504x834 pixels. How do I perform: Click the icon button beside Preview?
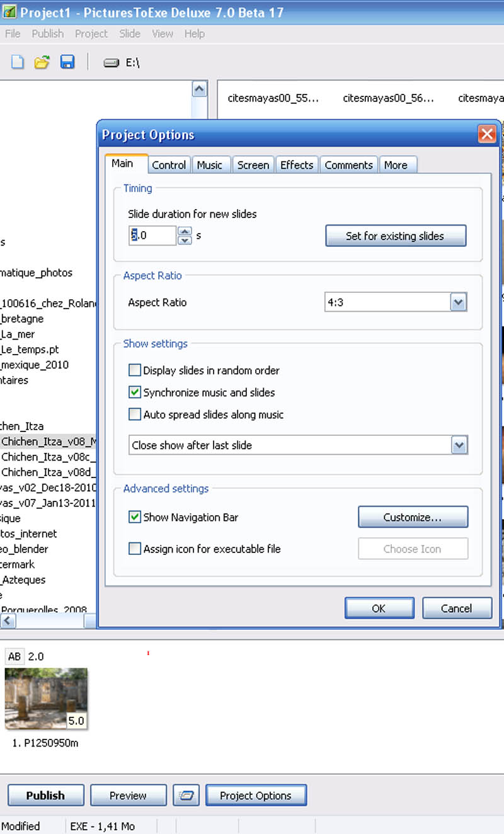click(x=186, y=796)
